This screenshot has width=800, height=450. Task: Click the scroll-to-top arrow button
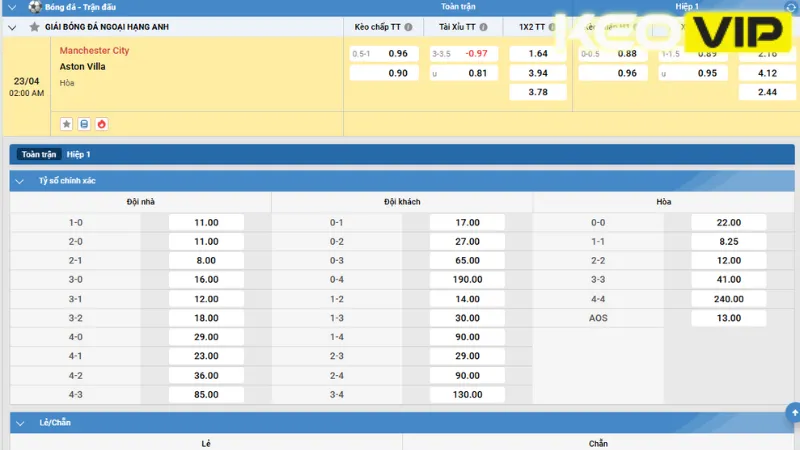[792, 411]
